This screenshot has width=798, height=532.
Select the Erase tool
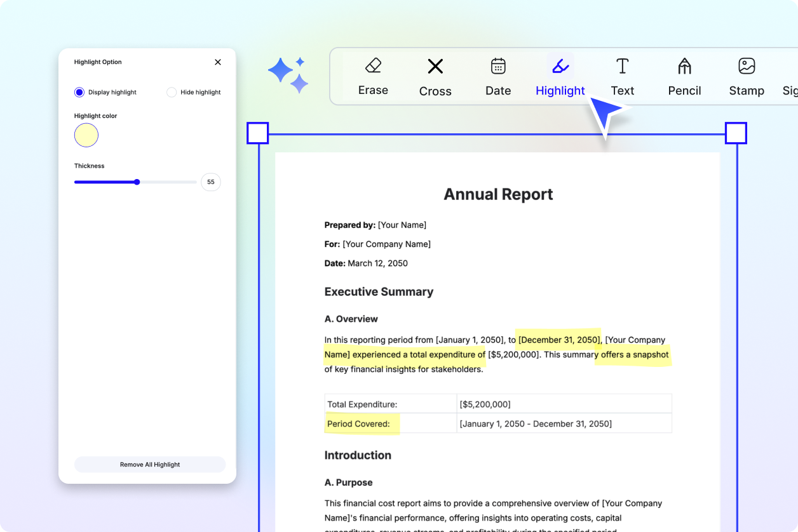pos(373,75)
